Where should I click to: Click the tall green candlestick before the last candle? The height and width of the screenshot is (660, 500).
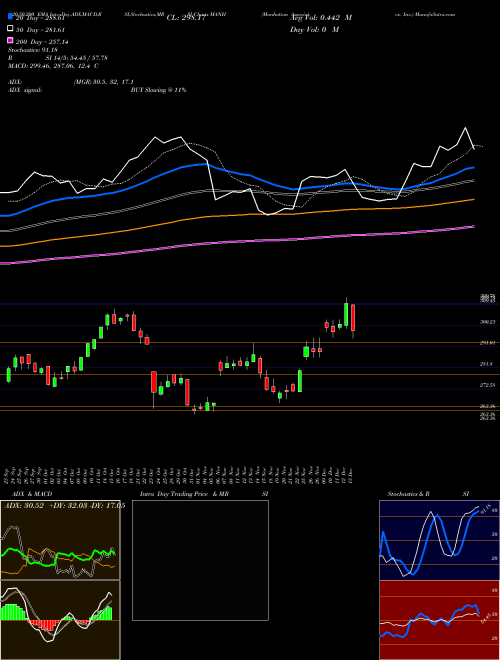point(346,314)
